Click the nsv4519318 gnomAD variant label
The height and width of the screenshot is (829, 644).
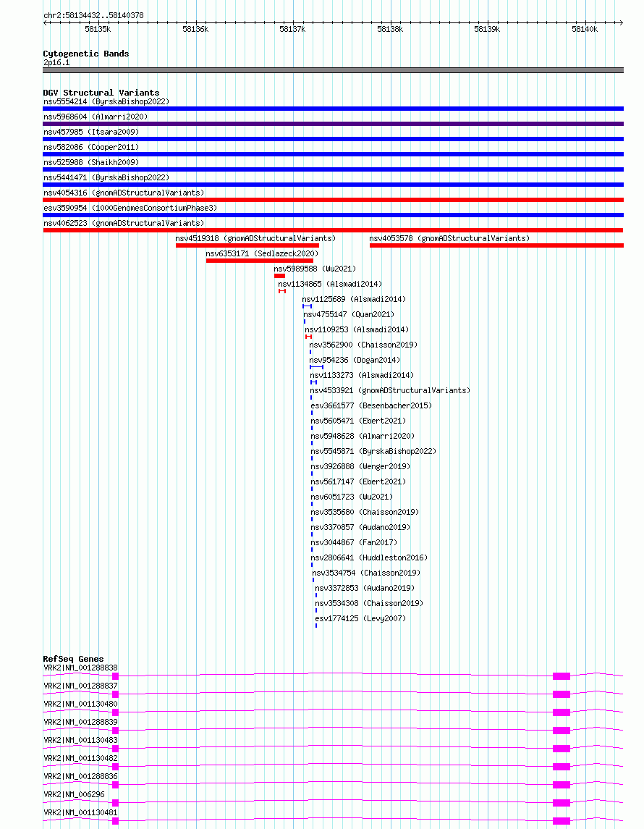[255, 238]
